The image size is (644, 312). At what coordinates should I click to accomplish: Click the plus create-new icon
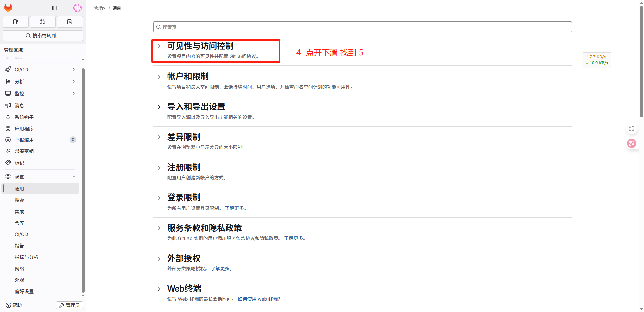click(66, 8)
